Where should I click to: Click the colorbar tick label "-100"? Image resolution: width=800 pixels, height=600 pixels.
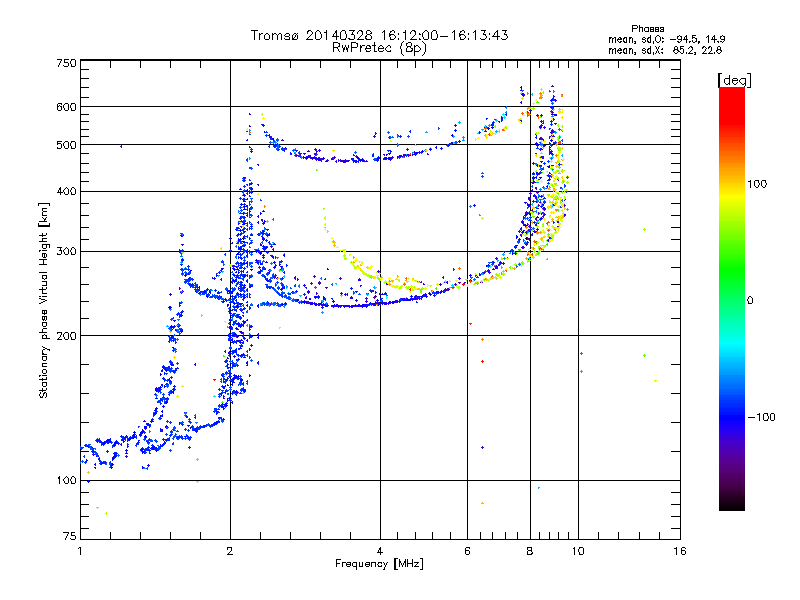tap(761, 417)
